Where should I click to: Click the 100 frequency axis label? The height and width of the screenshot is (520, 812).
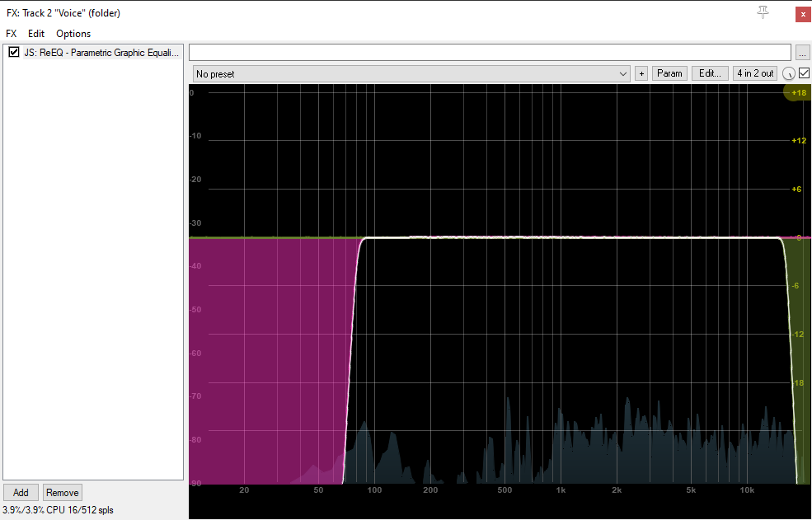tap(374, 490)
